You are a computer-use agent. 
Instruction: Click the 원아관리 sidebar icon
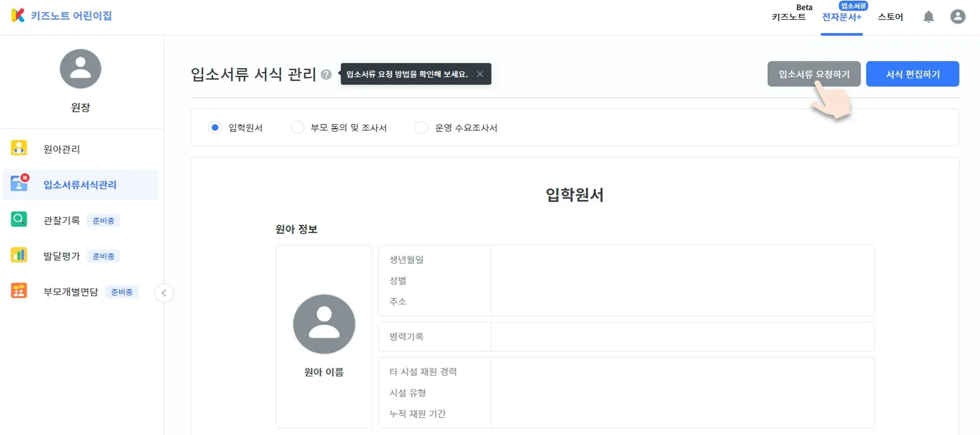pyautogui.click(x=19, y=148)
